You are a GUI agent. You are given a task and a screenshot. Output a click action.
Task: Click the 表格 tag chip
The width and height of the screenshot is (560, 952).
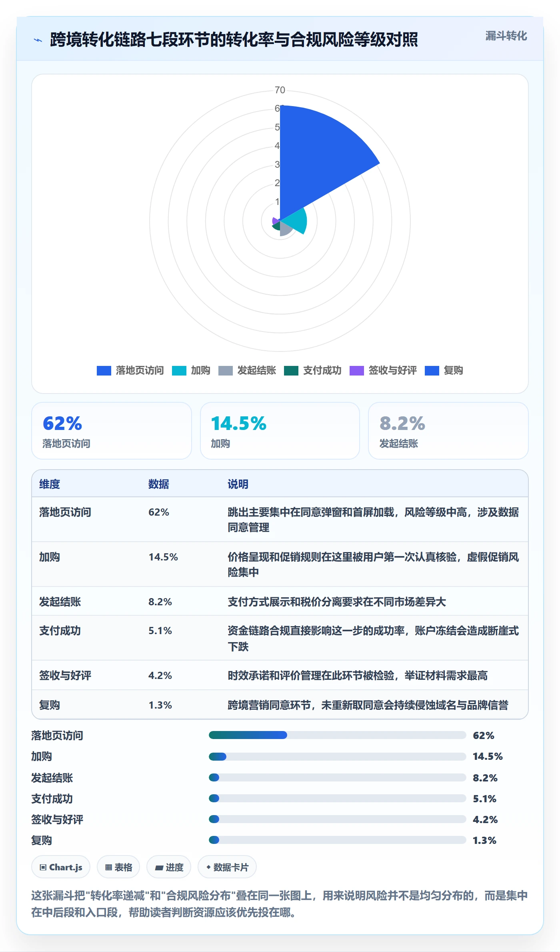(118, 867)
